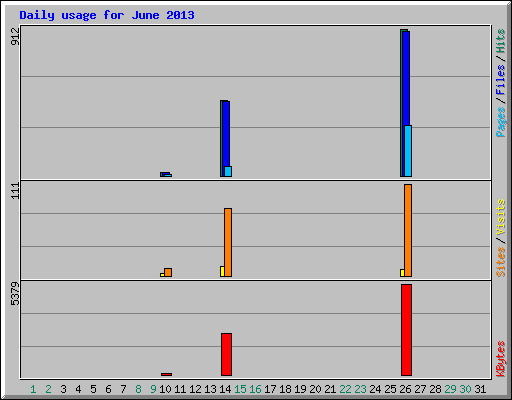The height and width of the screenshot is (400, 512).
Task: Click green day label 30 on the axis
Action: 465,389
